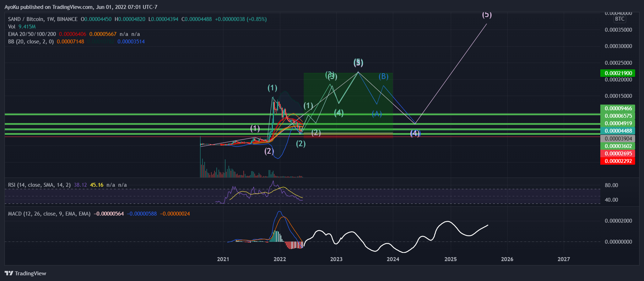Click the Vol 9.415M indicator legend

pos(22,27)
